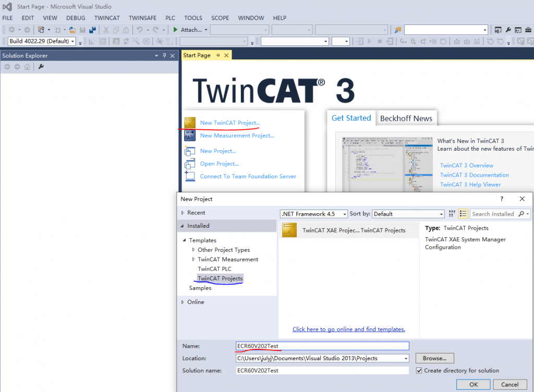This screenshot has width=534, height=392.
Task: Open the TWINCAT menu
Action: pos(107,18)
